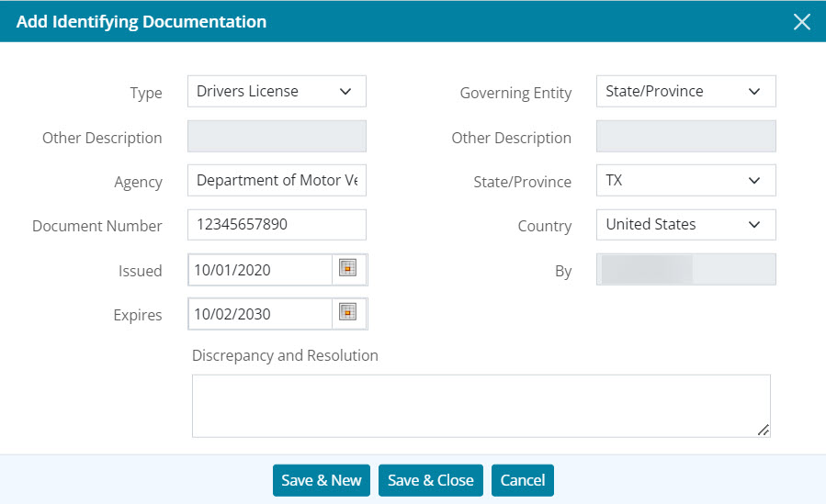Click the resize handle of Discrepancy textarea
This screenshot has height=504, width=826.
coord(764,431)
